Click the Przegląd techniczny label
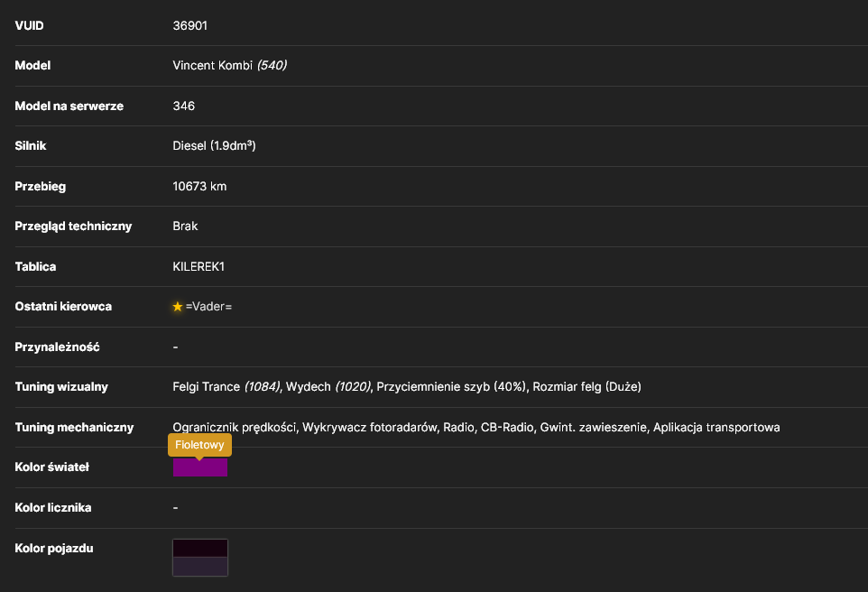Screen dimensions: 868x592 (74, 226)
